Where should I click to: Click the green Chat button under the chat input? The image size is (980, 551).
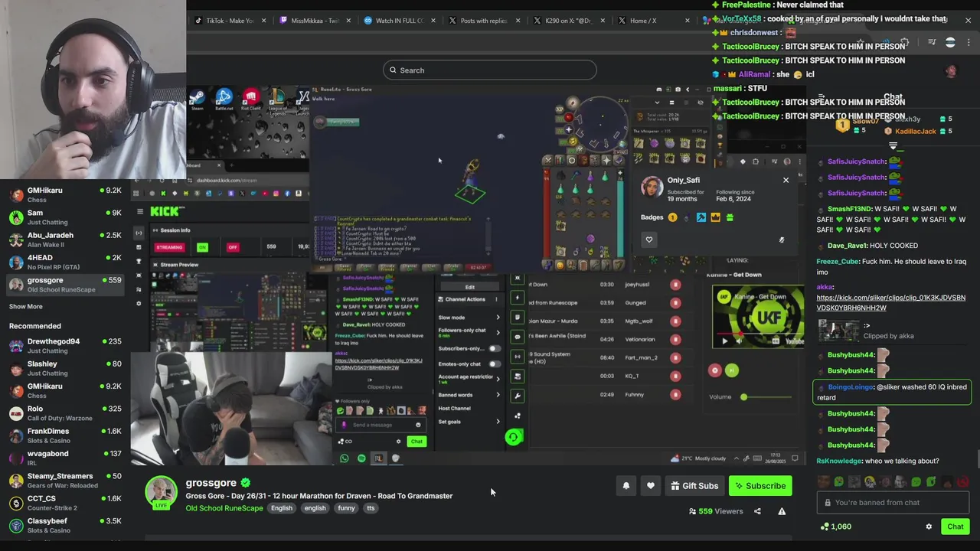[955, 527]
